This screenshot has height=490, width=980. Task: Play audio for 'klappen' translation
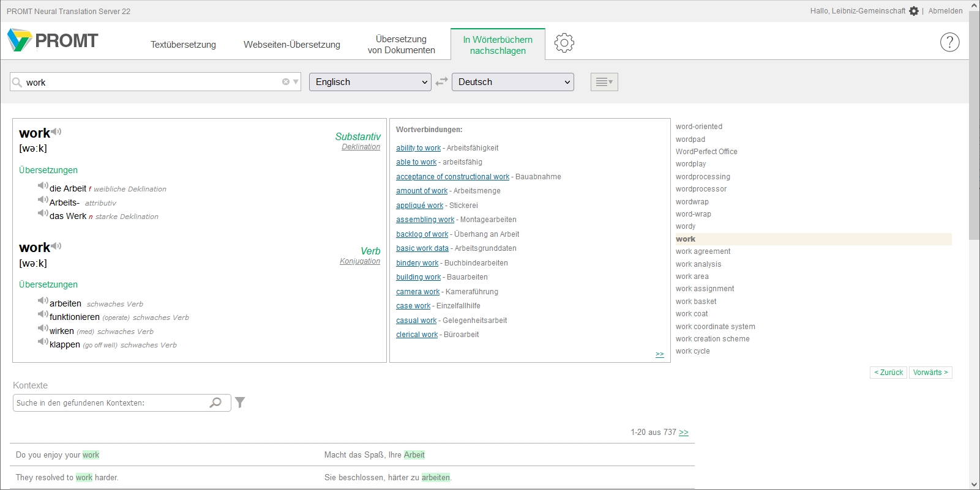point(43,342)
